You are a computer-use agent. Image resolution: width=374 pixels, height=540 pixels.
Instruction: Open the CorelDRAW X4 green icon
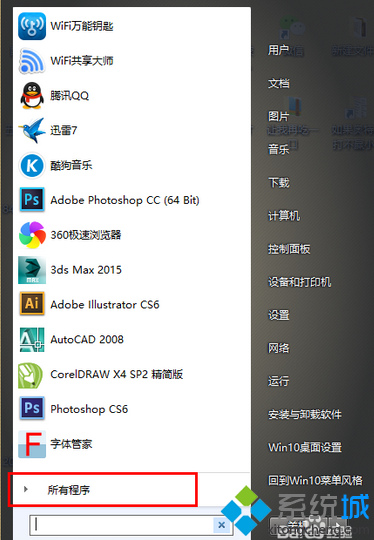coord(31,374)
